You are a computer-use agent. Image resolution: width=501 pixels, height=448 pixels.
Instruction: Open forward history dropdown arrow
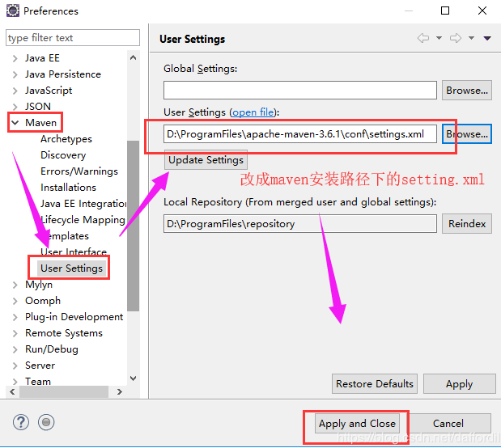pyautogui.click(x=471, y=38)
